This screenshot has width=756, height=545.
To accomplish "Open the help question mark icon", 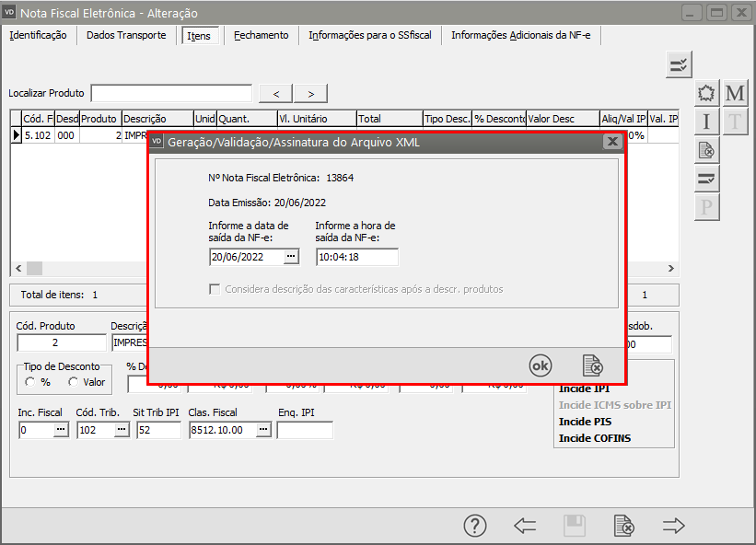I will (x=475, y=526).
